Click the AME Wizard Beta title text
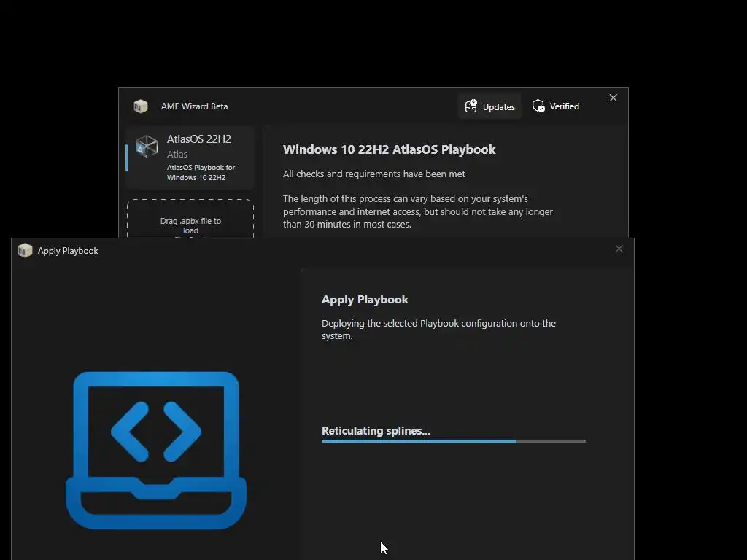The width and height of the screenshot is (747, 560). pos(194,106)
